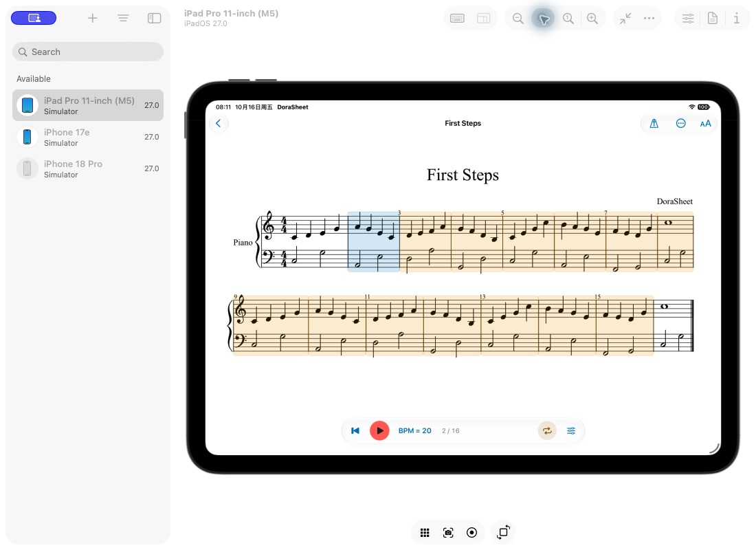Screen dimensions: 756x550
Task: Open the device list filter options
Action: [x=123, y=19]
